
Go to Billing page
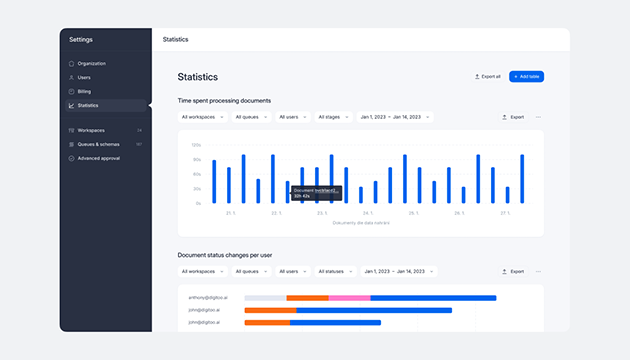pyautogui.click(x=105, y=92)
